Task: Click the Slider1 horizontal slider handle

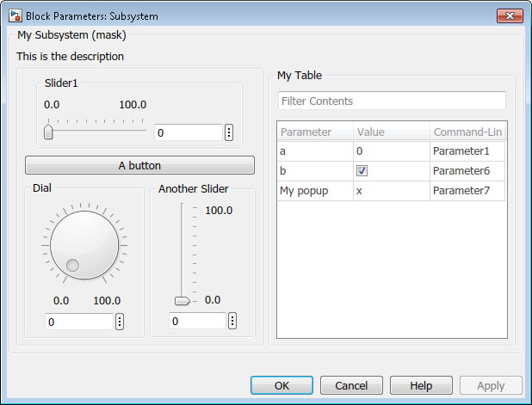Action: point(48,132)
